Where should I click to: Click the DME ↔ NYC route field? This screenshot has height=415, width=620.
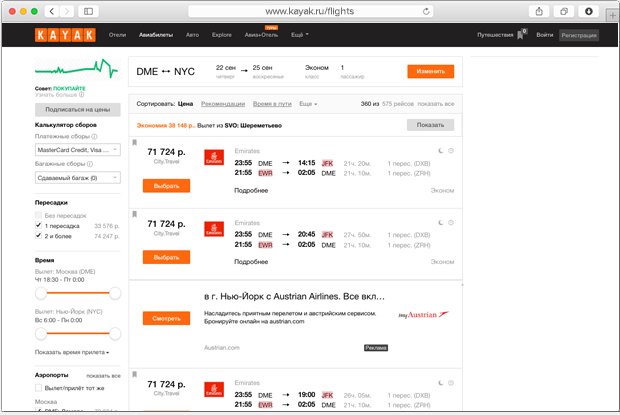(x=165, y=72)
